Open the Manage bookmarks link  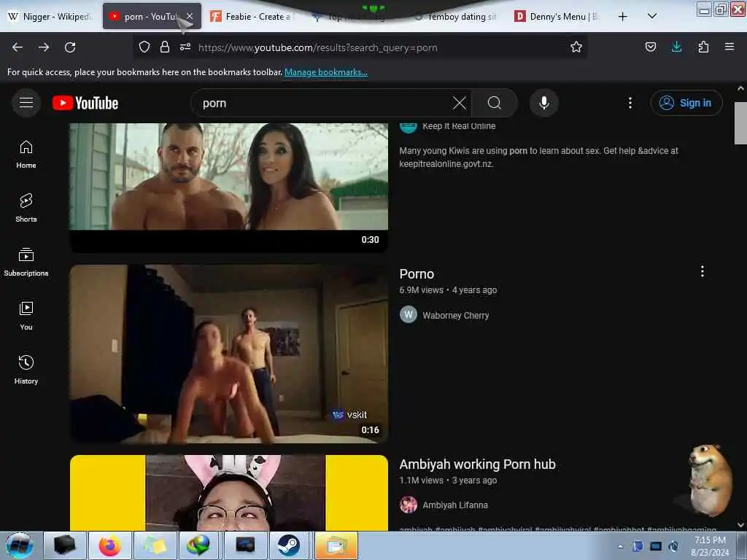(x=326, y=72)
